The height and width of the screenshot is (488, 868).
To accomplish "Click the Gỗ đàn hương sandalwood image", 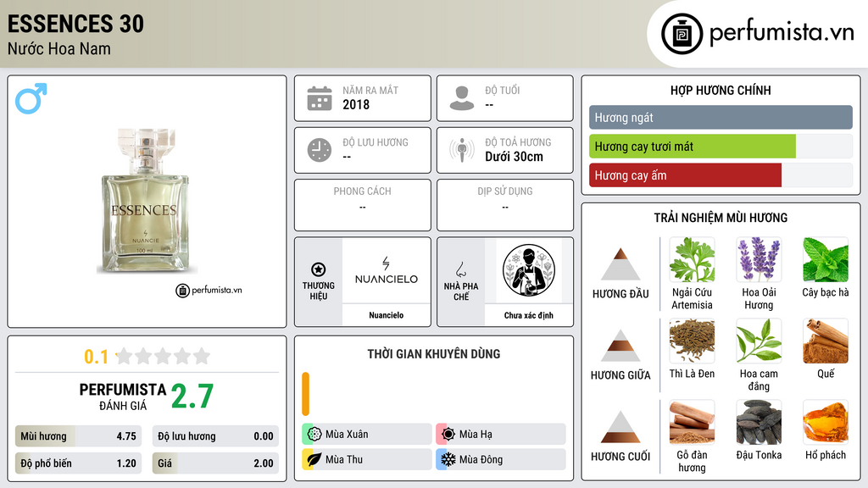I will [x=692, y=423].
